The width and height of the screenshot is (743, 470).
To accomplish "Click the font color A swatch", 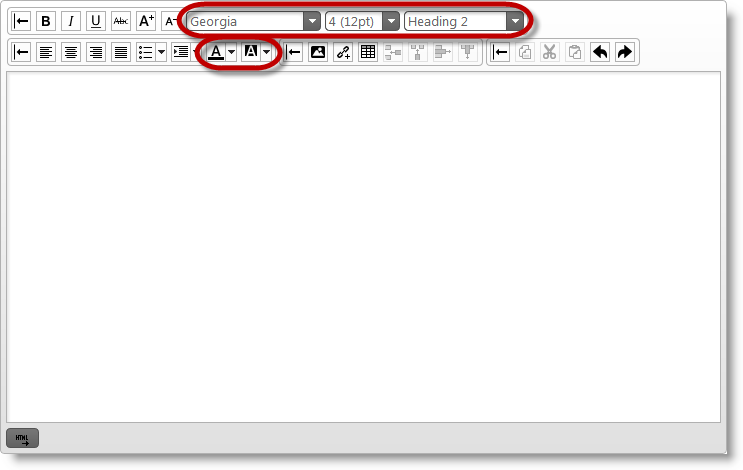I will (216, 52).
